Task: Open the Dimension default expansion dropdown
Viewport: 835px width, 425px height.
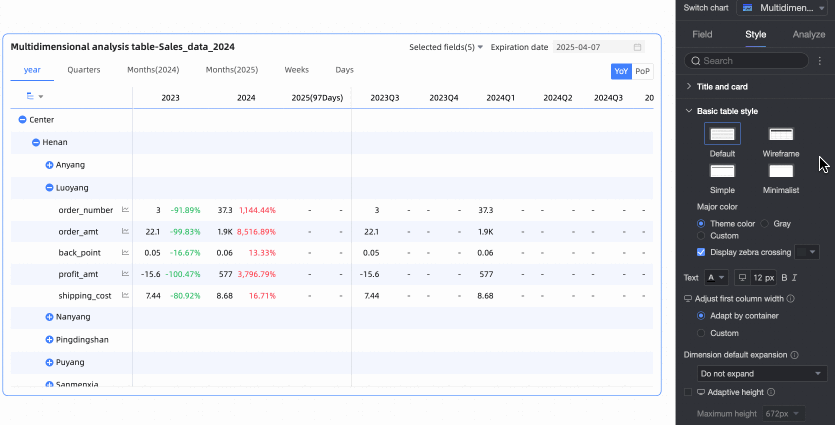Action: (x=762, y=373)
